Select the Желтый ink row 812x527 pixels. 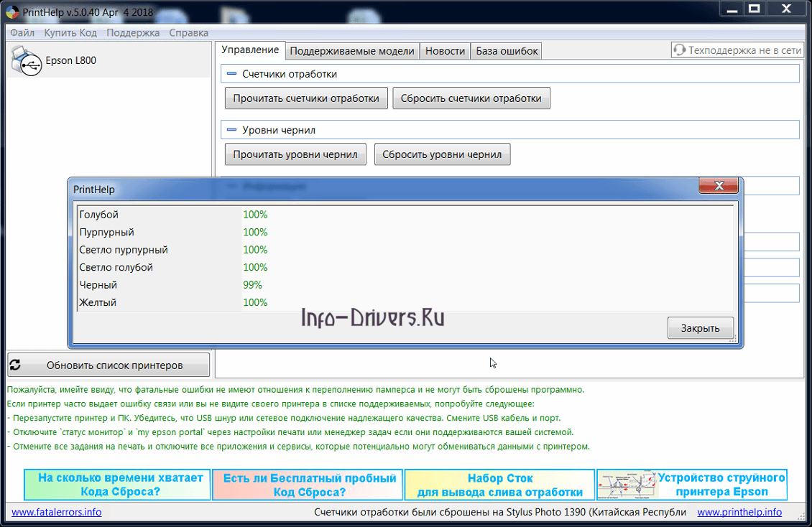click(x=405, y=302)
